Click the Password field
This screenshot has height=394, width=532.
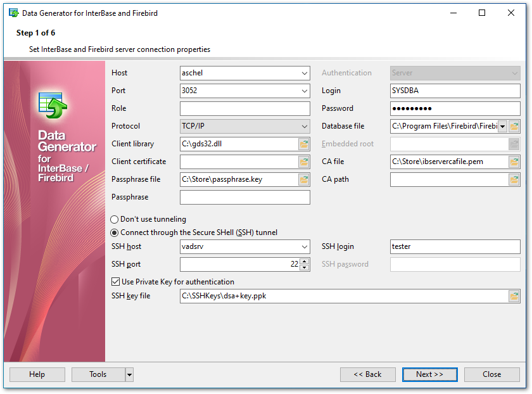tap(455, 108)
